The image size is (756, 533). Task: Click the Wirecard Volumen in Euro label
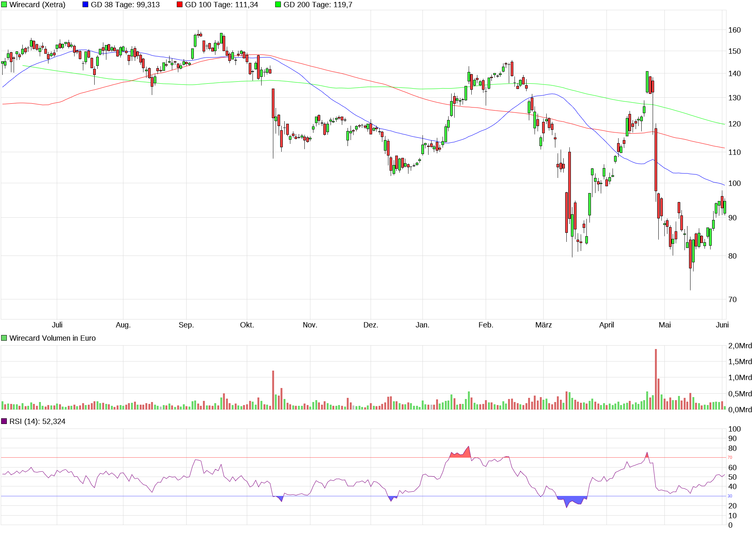[52, 338]
